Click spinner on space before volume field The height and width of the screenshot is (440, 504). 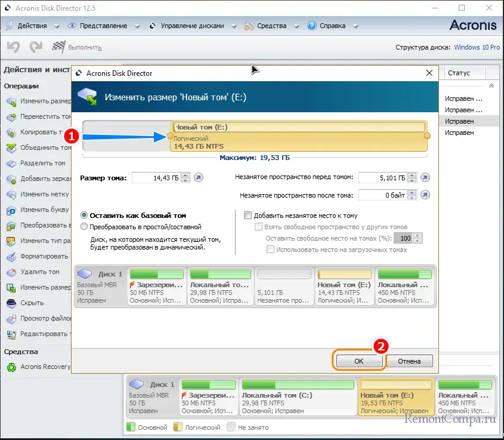coord(412,177)
